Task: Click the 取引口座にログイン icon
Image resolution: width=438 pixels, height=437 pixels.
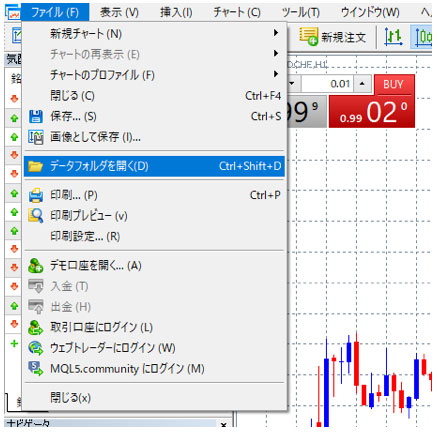Action: click(36, 327)
